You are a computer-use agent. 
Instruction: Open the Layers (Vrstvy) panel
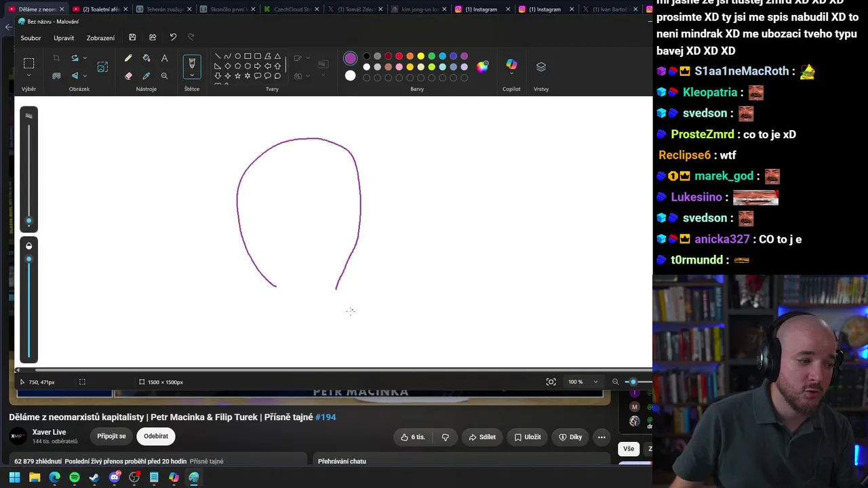click(541, 66)
